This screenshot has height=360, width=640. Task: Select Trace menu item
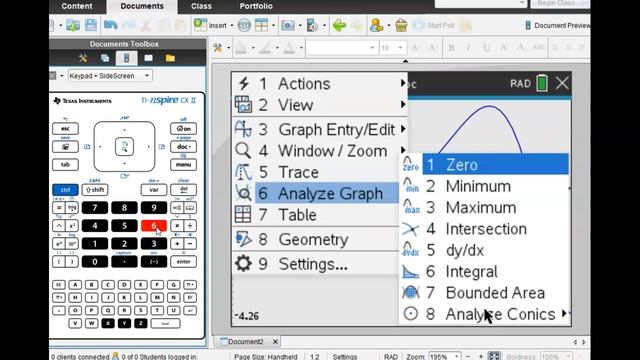click(x=315, y=172)
